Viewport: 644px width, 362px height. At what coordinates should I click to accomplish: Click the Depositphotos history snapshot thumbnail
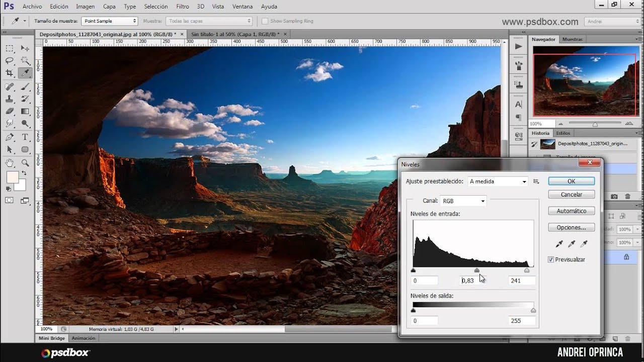pos(547,144)
